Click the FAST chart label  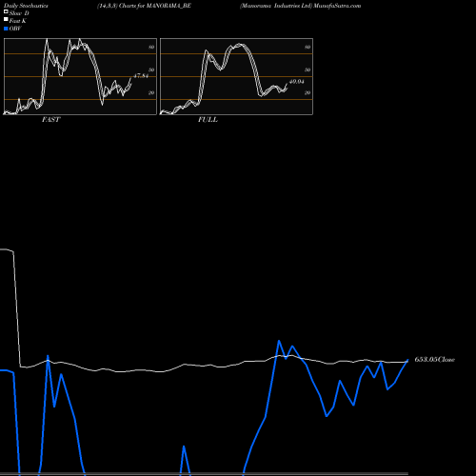[50, 120]
